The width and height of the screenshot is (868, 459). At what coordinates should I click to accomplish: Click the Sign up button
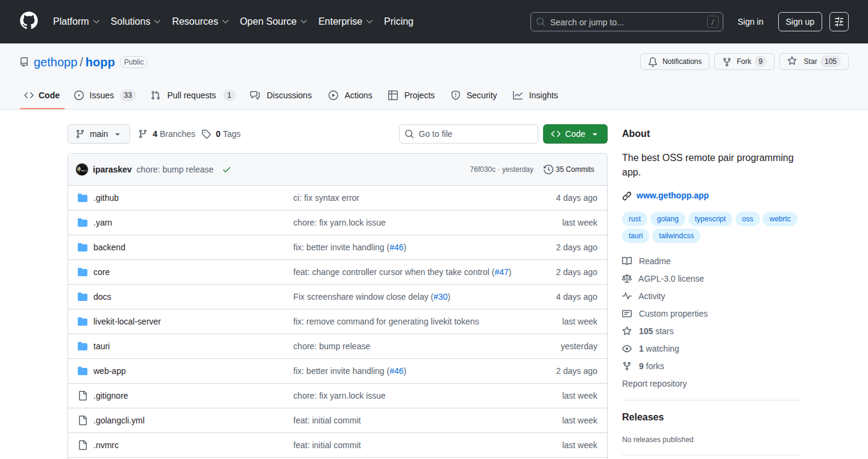point(800,22)
